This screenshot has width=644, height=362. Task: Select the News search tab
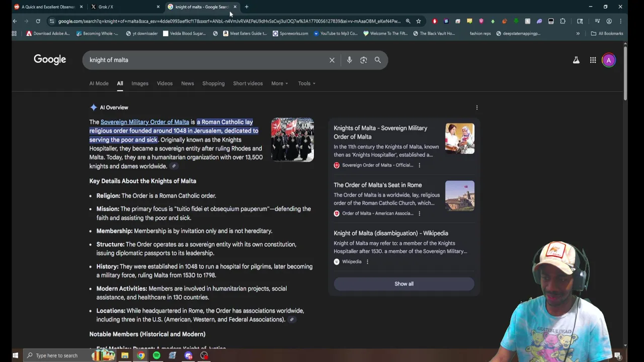pos(187,83)
